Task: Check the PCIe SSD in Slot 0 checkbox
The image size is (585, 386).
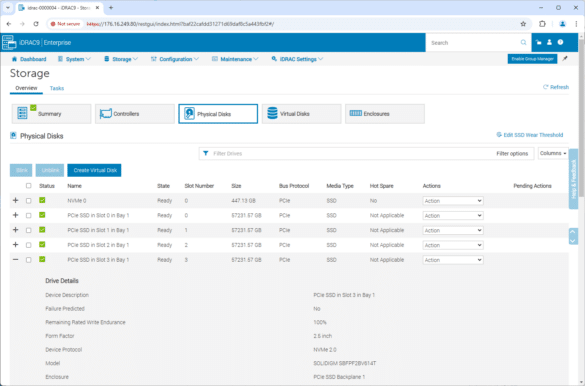Action: coord(28,216)
